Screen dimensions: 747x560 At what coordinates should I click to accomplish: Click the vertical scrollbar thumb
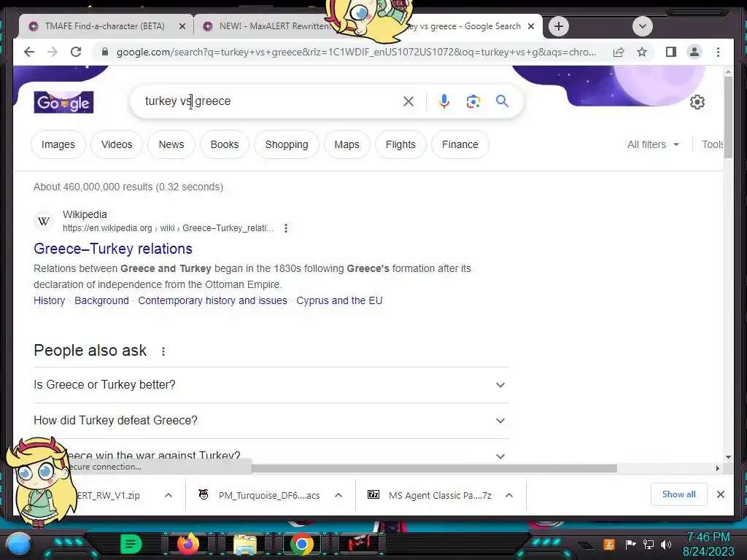pos(728,117)
